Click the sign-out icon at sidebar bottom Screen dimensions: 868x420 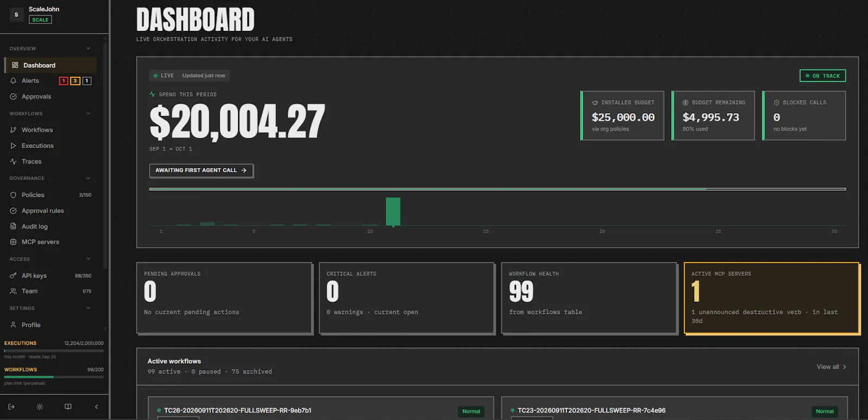[11, 406]
